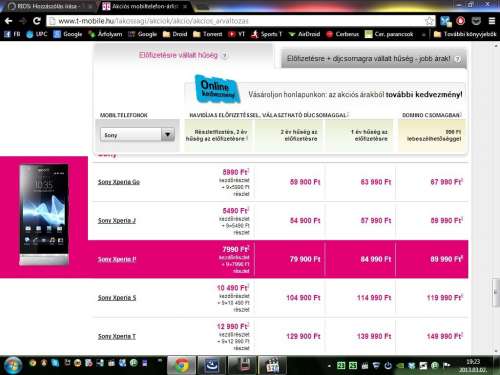Open the Sony Xperia Go link
This screenshot has height=375, width=500.
tap(119, 182)
